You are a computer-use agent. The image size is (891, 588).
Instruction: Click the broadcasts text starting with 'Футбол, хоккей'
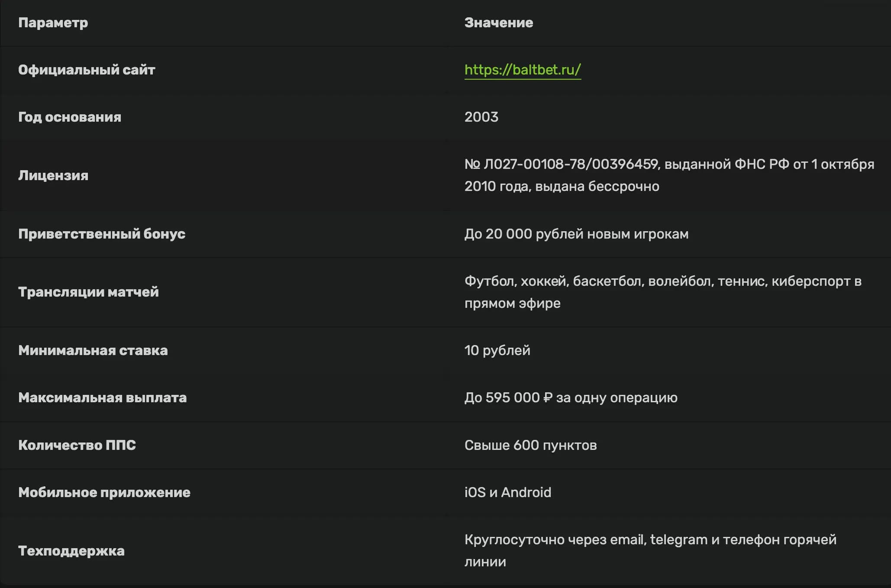coord(663,292)
